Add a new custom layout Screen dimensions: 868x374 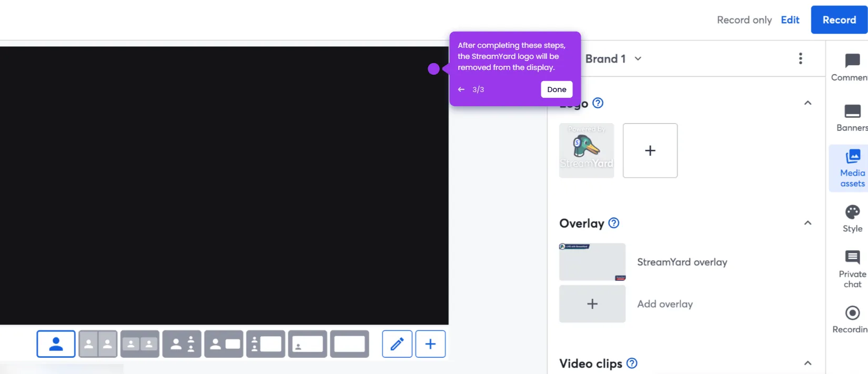click(430, 344)
